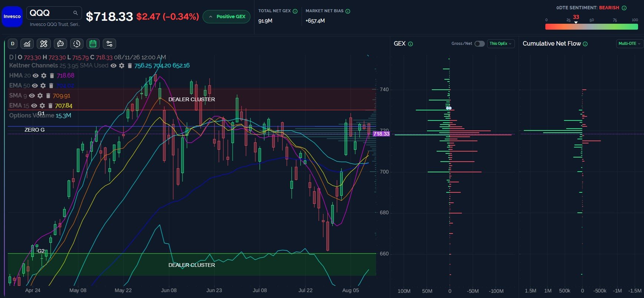Image resolution: width=644 pixels, height=298 pixels.
Task: Click the Invesco QQQ Trust name text
Action: click(x=55, y=24)
